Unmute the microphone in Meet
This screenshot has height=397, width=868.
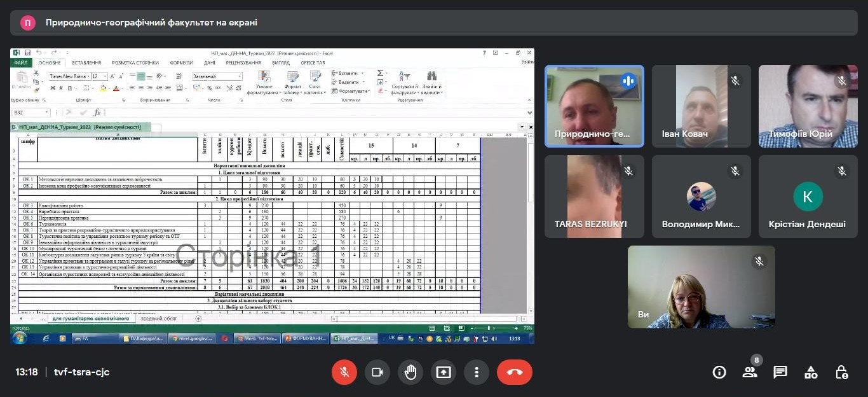coord(344,372)
